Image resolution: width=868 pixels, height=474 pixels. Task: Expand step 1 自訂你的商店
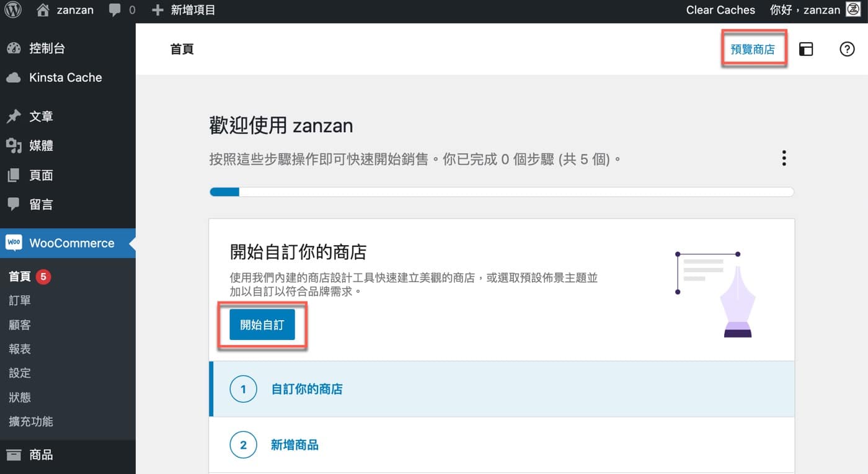pos(502,389)
